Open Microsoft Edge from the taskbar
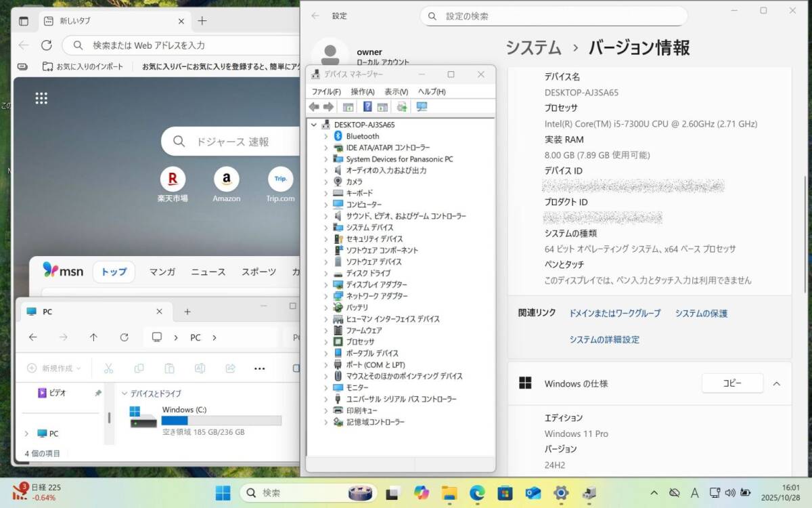 (x=478, y=492)
